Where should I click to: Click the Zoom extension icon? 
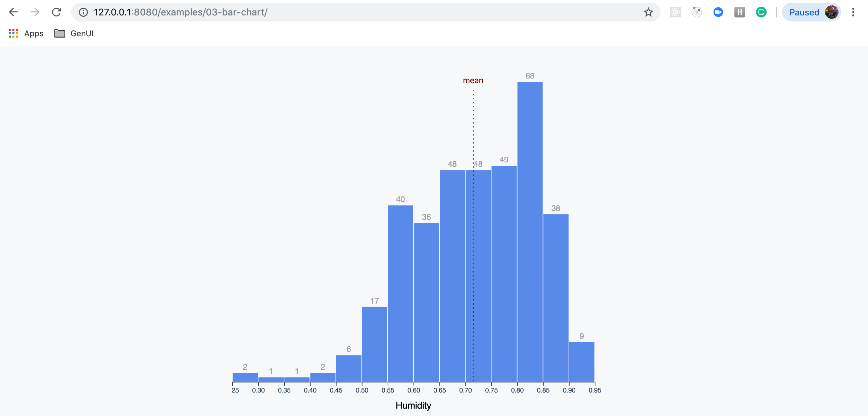pyautogui.click(x=718, y=12)
